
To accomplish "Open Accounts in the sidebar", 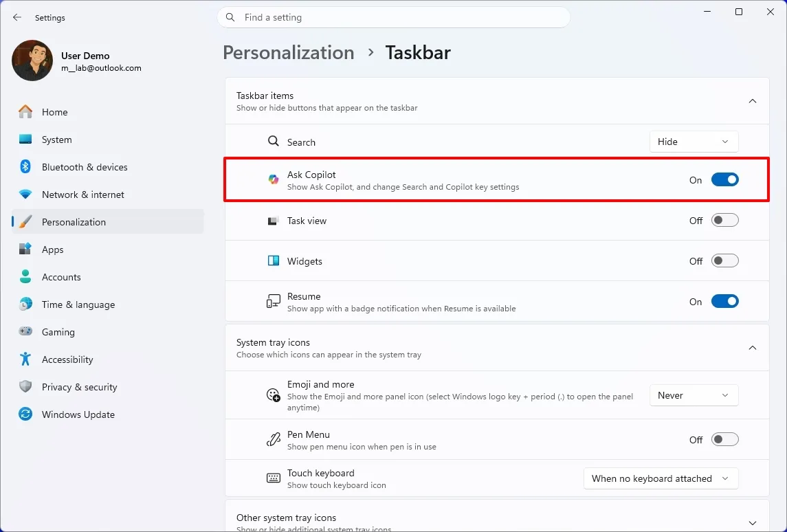I will coord(107,277).
